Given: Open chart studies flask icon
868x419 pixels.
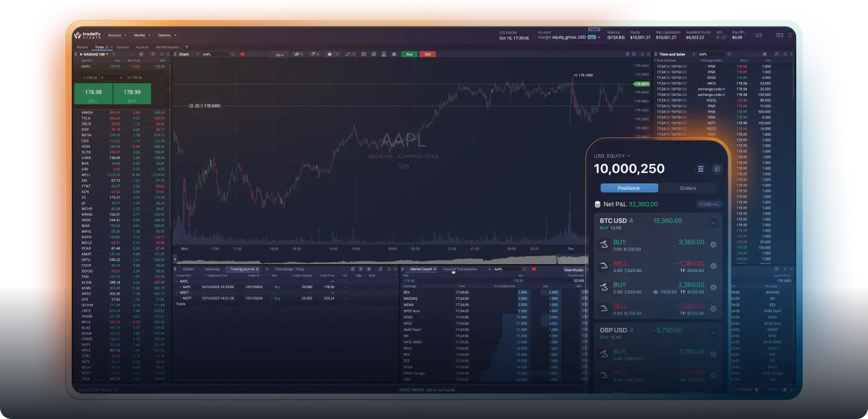Looking at the screenshot, I should pyautogui.click(x=384, y=54).
